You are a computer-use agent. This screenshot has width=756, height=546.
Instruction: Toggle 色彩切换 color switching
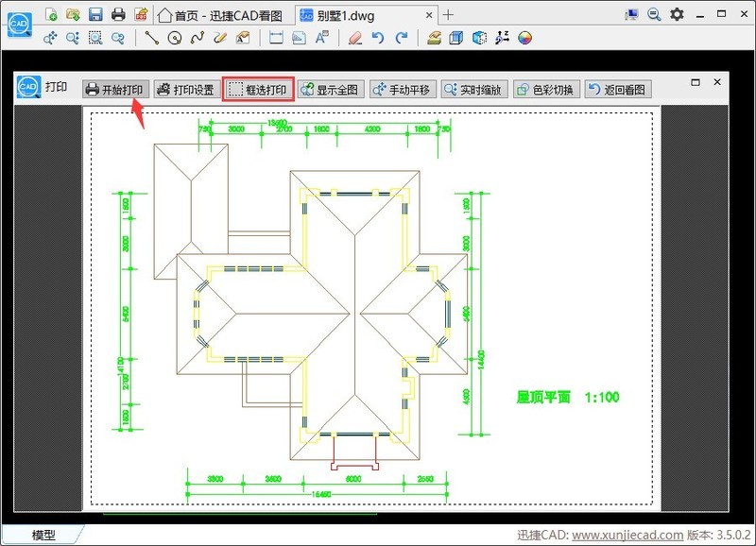click(544, 90)
